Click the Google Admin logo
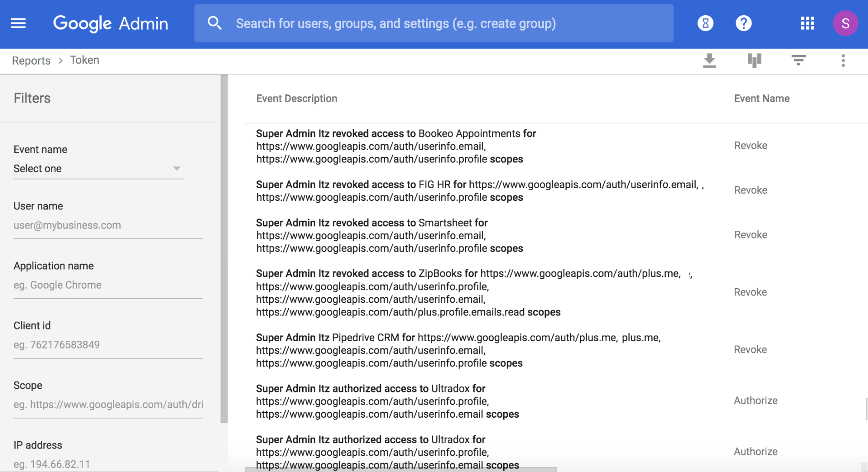868x472 pixels. coord(110,23)
